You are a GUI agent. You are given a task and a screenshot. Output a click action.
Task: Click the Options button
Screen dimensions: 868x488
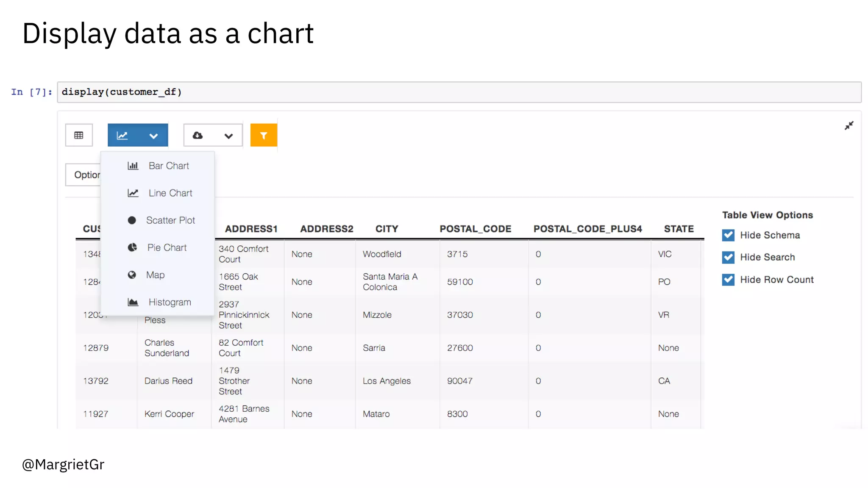coord(83,175)
